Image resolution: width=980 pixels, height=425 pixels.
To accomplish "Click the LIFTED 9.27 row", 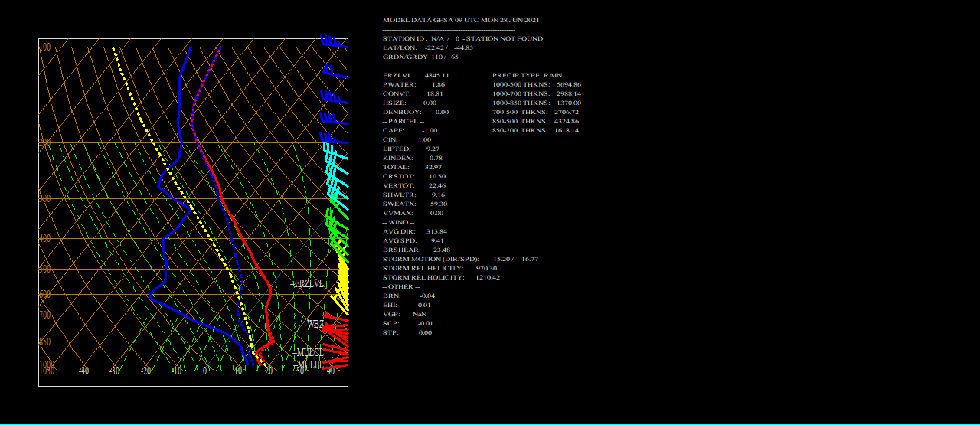I will (x=411, y=149).
